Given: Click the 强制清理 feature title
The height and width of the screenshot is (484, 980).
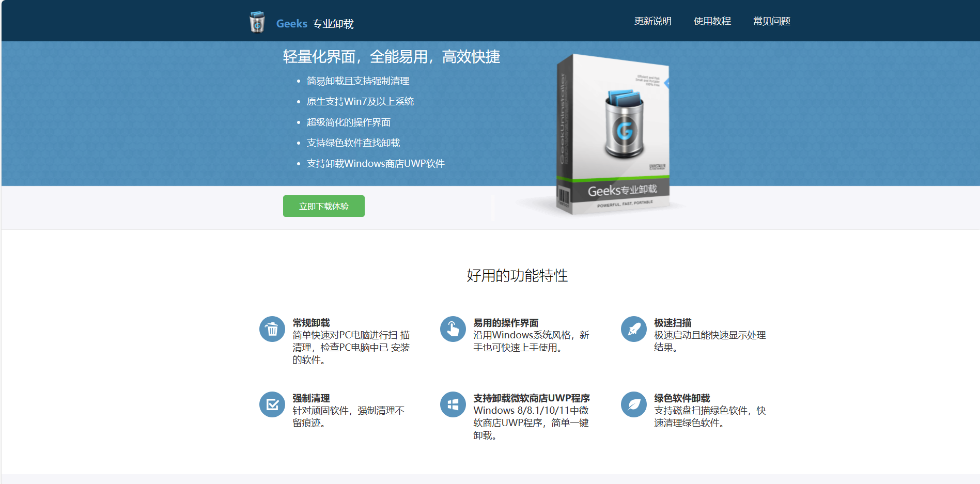Looking at the screenshot, I should [311, 398].
